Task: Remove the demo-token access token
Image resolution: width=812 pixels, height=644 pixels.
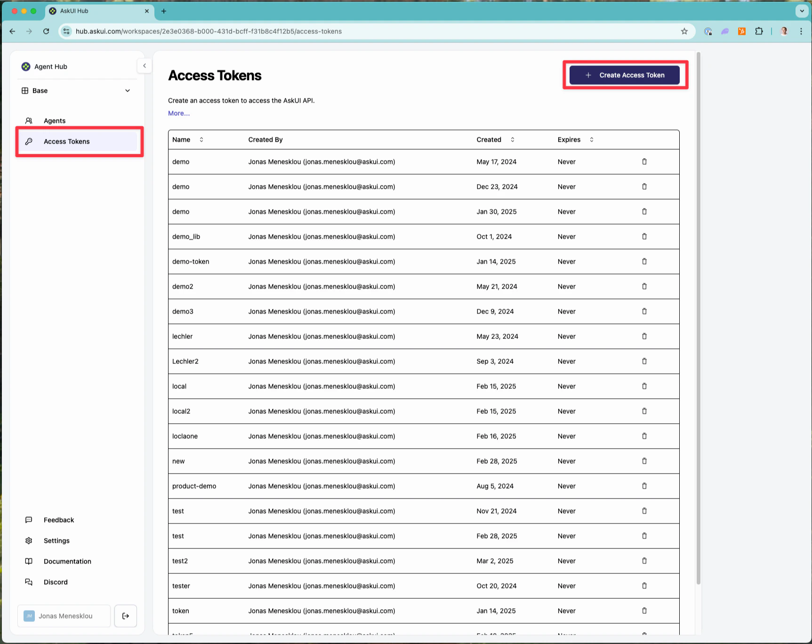Action: point(644,261)
